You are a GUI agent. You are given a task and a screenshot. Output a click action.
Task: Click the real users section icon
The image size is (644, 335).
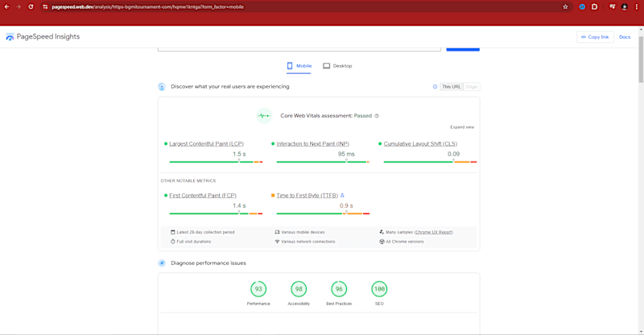(x=162, y=87)
